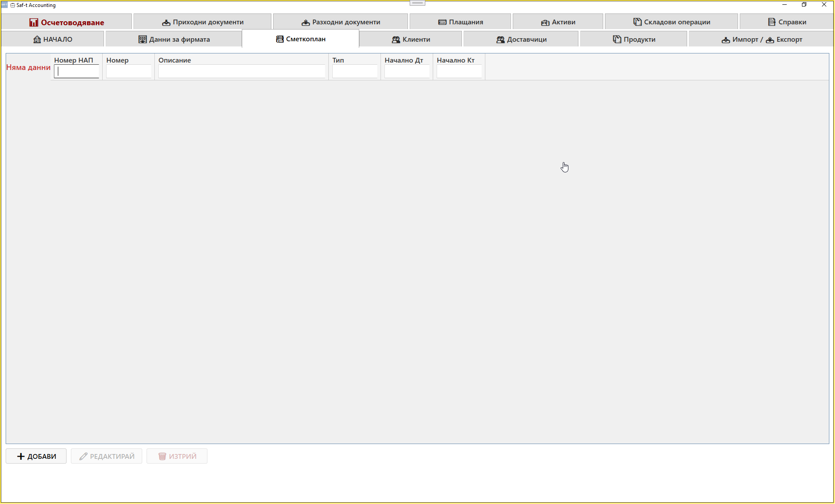The image size is (835, 504).
Task: Click the people icon of Доставчици
Action: tap(501, 40)
